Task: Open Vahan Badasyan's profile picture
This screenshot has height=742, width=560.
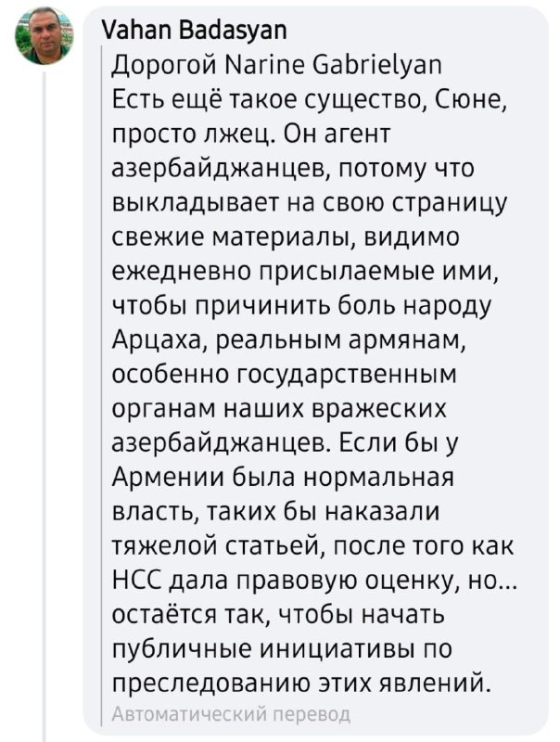Action: tap(44, 35)
